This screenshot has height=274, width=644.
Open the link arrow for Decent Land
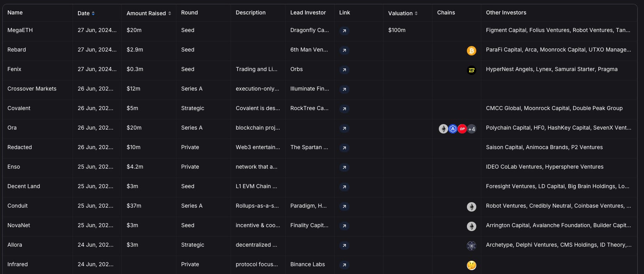[x=344, y=187]
